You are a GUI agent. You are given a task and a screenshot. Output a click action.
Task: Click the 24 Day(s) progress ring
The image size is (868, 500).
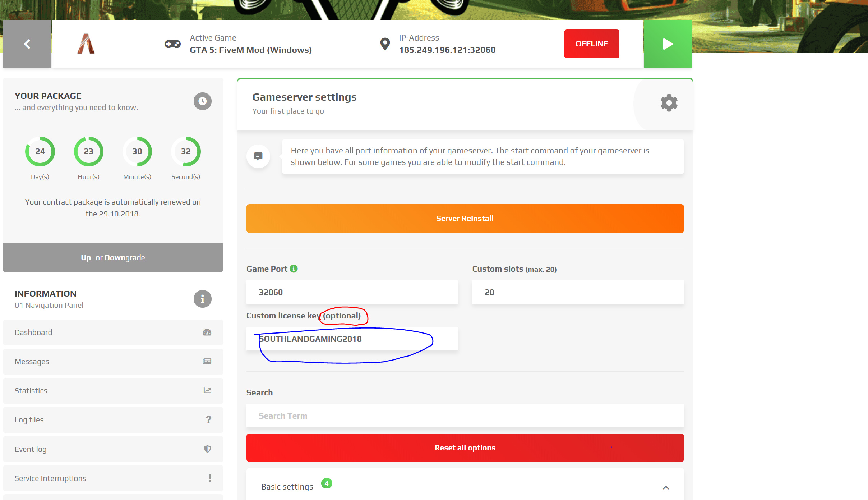tap(40, 151)
